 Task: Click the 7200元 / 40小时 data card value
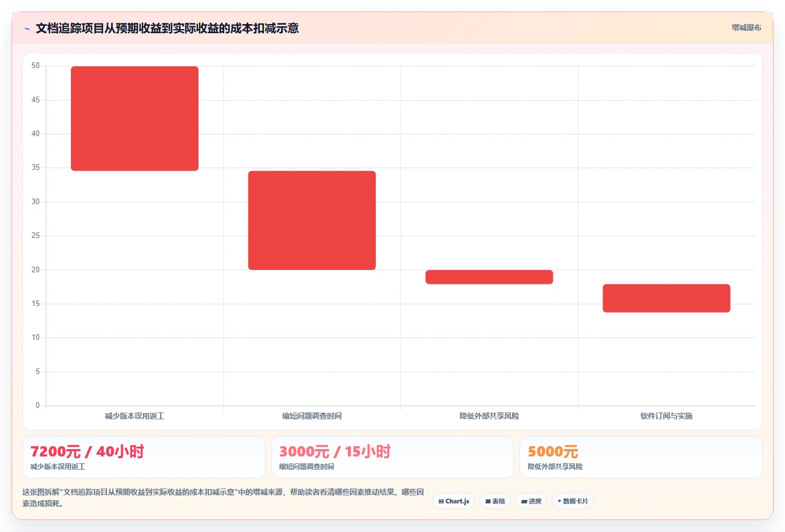pyautogui.click(x=87, y=451)
